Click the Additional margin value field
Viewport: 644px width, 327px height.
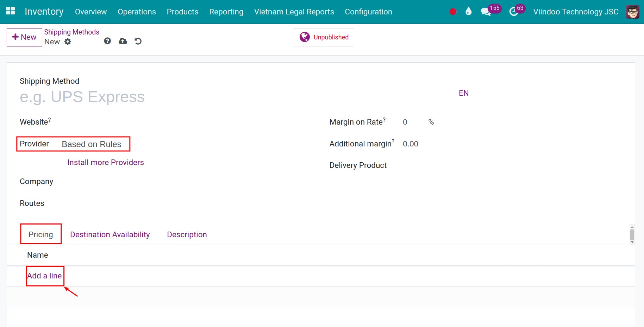pyautogui.click(x=411, y=144)
